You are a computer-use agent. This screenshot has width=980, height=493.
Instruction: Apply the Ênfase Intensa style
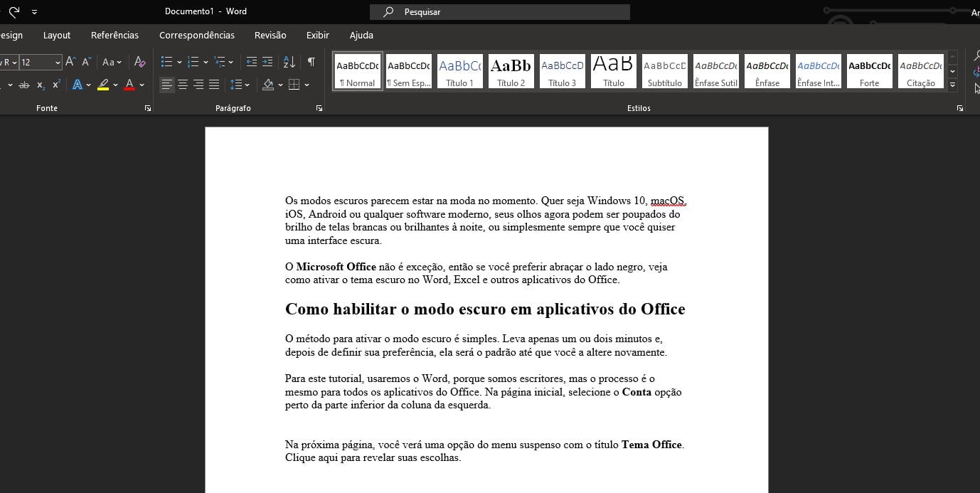tap(819, 71)
